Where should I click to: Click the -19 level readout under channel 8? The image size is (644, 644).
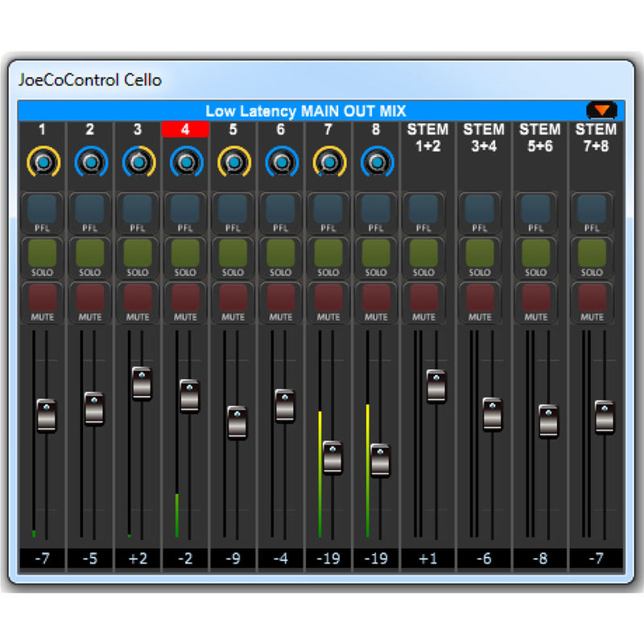click(x=376, y=559)
